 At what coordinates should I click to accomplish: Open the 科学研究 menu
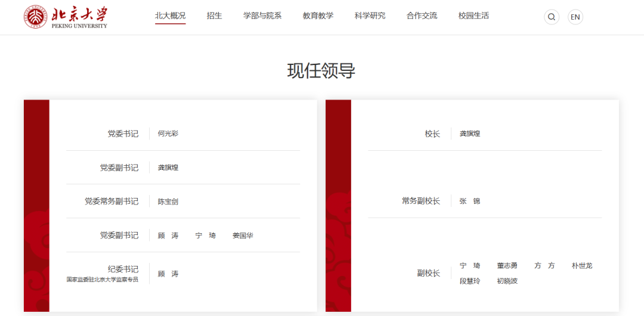tap(370, 16)
